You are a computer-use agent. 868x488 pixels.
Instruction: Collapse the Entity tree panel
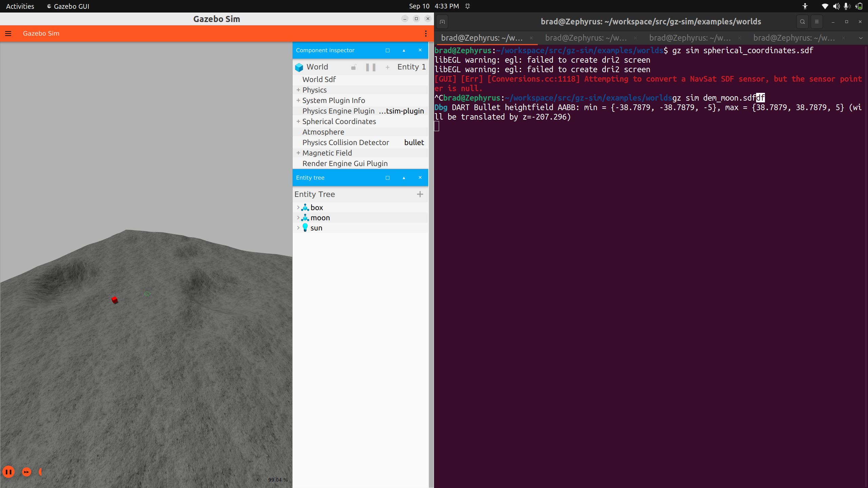403,178
